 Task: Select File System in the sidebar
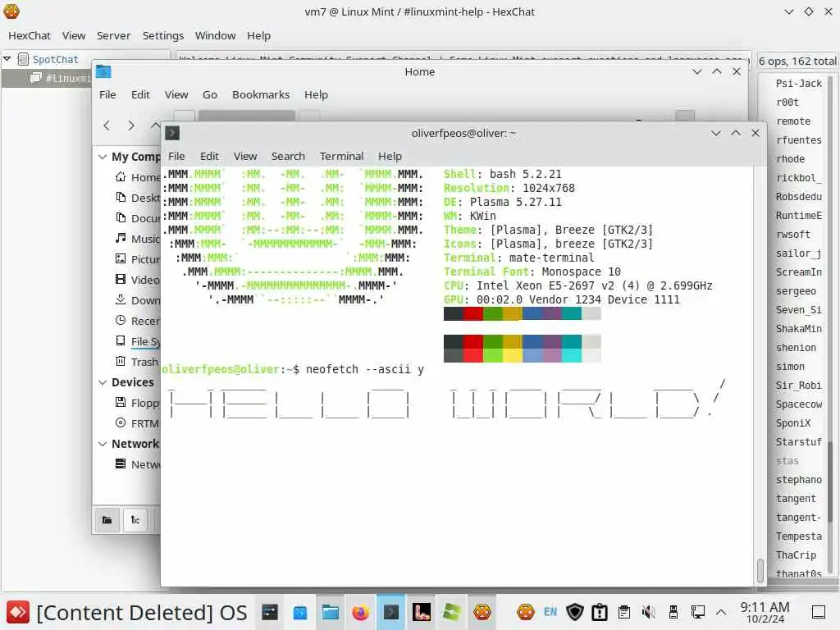pyautogui.click(x=137, y=342)
